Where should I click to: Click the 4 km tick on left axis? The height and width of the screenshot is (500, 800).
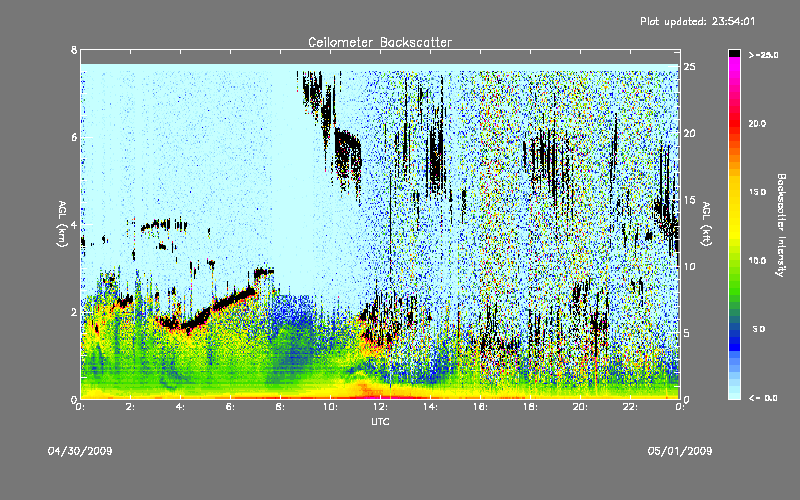click(74, 224)
